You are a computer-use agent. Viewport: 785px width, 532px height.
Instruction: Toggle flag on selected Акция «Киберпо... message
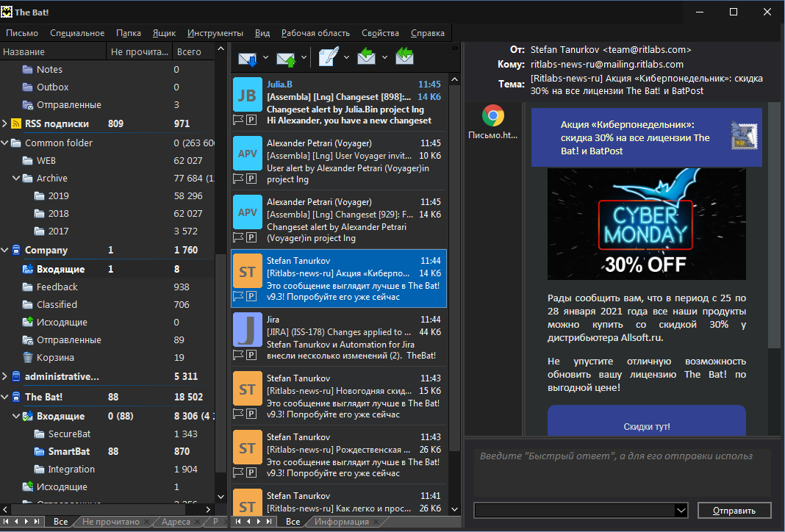tap(238, 296)
